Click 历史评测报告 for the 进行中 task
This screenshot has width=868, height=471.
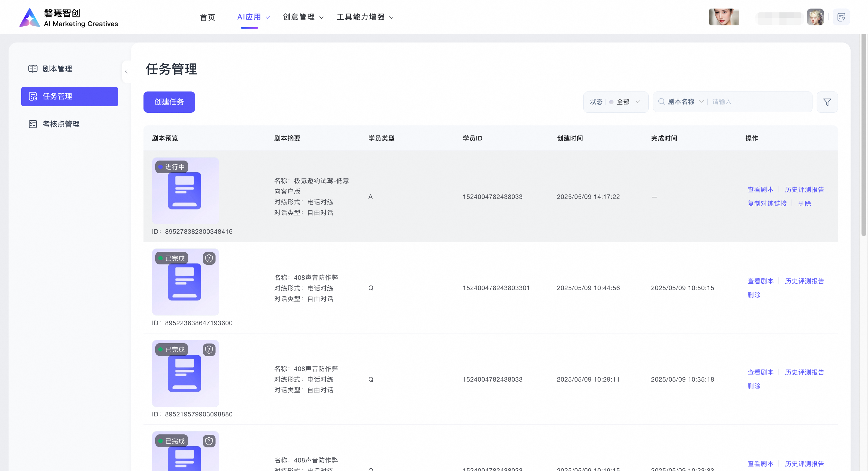click(x=804, y=190)
